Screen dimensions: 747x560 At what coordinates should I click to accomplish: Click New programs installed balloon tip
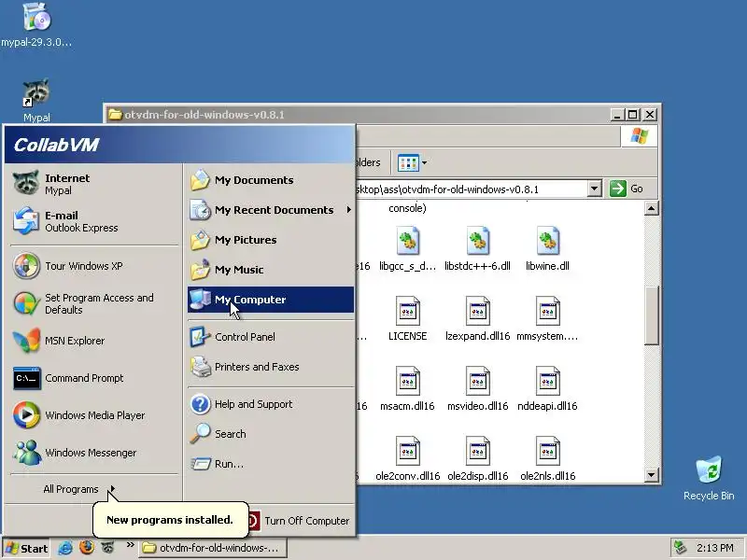tap(170, 520)
